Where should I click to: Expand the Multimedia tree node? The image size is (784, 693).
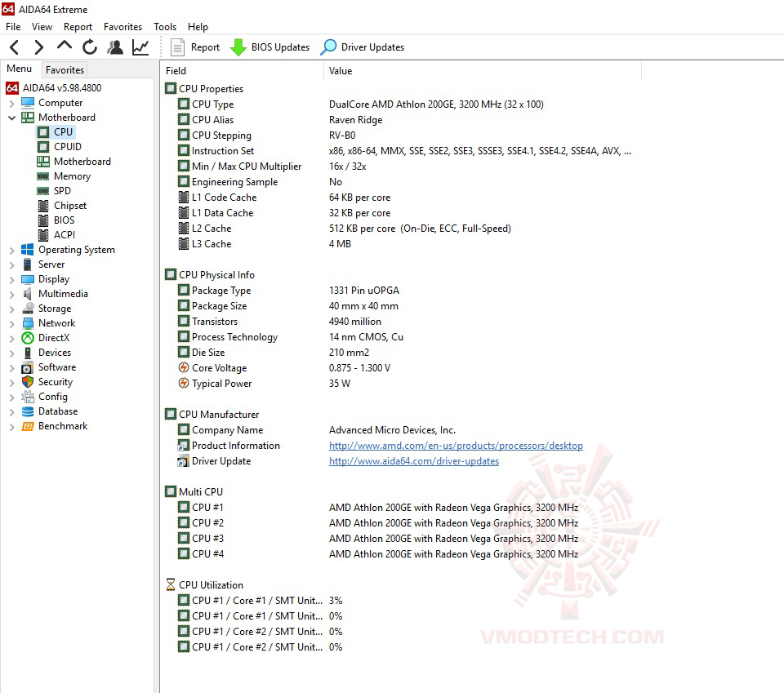click(x=12, y=295)
